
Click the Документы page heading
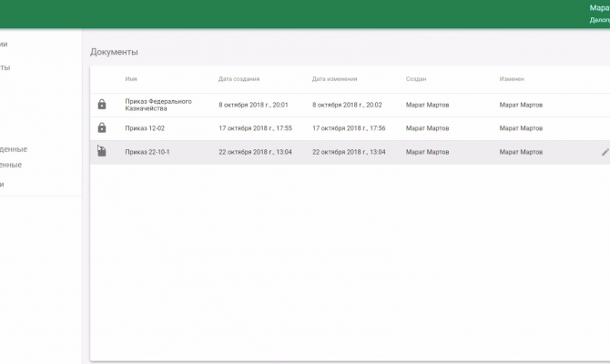[114, 52]
